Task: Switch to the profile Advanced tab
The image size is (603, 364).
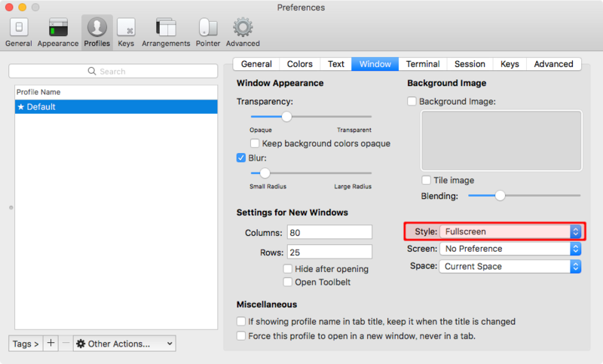Action: click(553, 64)
